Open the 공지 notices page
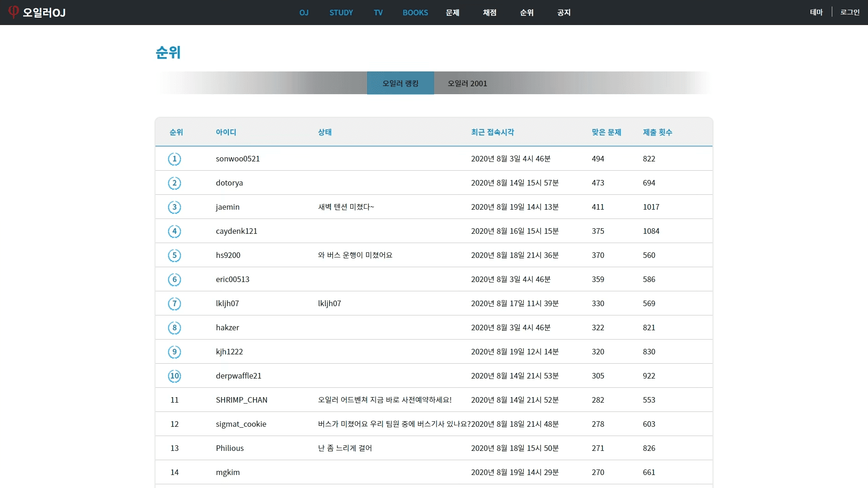 [564, 13]
